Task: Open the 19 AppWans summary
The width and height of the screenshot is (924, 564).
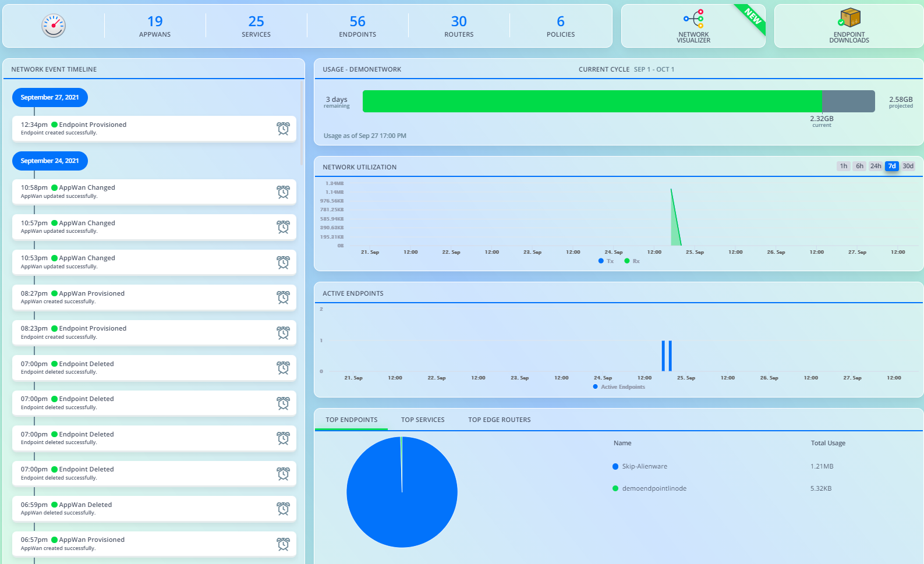Action: tap(155, 26)
